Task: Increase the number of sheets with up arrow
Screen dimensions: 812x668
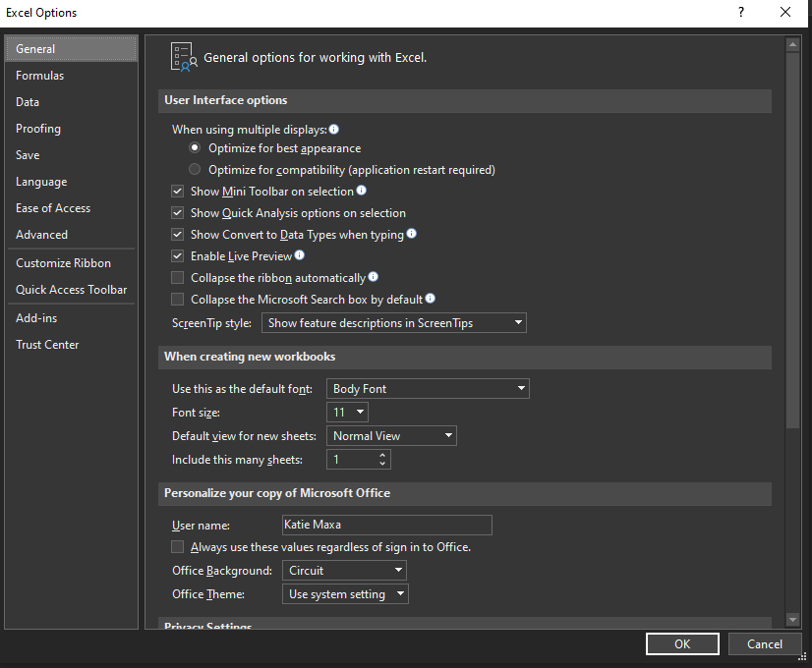Action: click(x=382, y=456)
